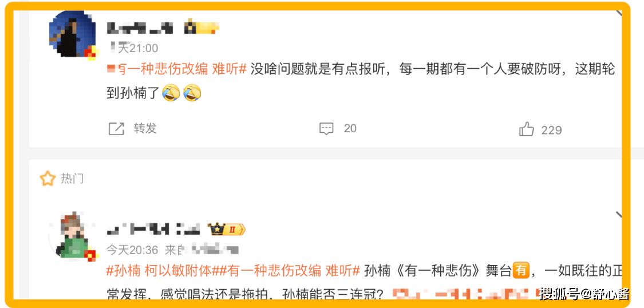The image size is (644, 308).
Task: Open the first poster's pixelated avatar
Action: pos(73,34)
